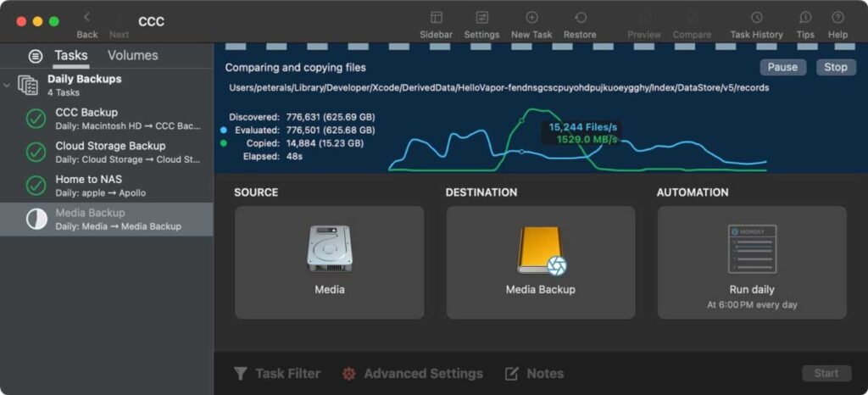Pause the running backup task
The image size is (868, 395).
coord(782,67)
